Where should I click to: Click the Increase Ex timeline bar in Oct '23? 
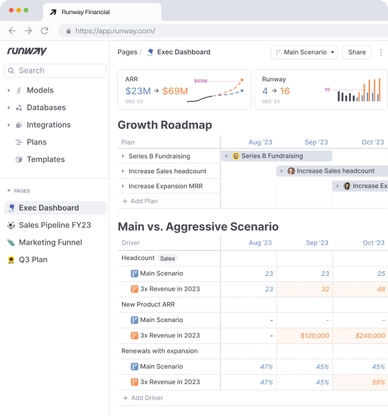tap(360, 186)
